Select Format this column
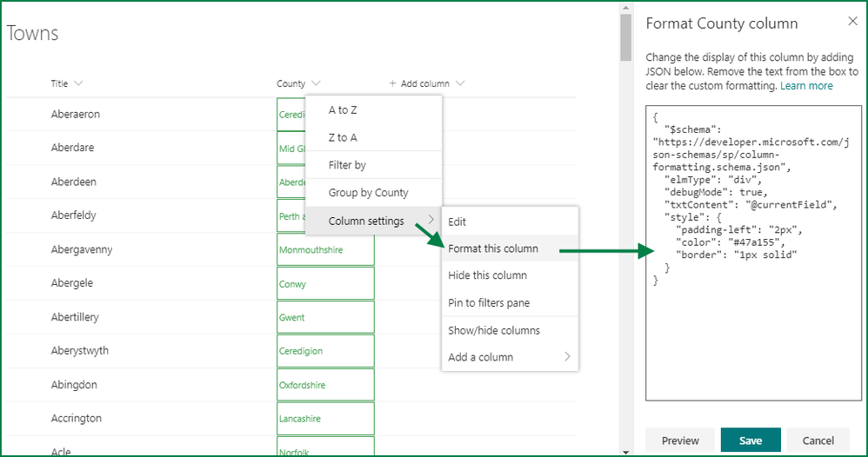Viewport: 868px width, 457px height. coord(493,248)
